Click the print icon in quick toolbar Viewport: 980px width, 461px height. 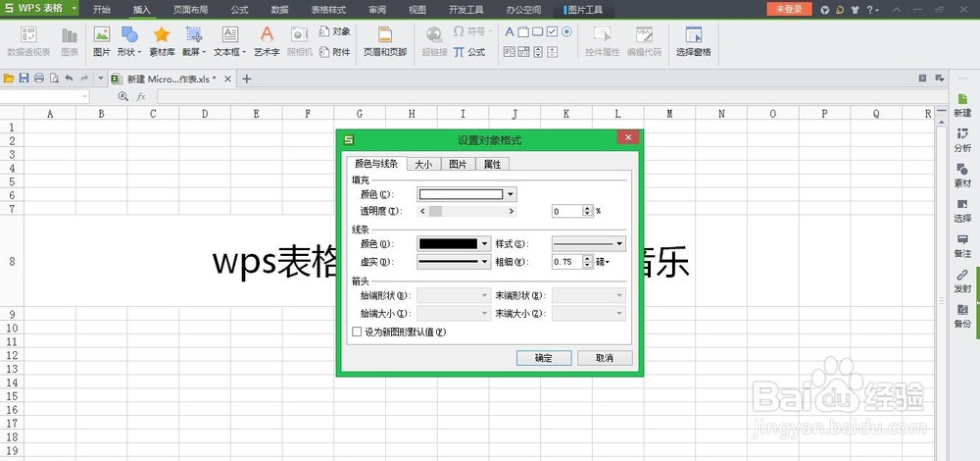[x=39, y=78]
